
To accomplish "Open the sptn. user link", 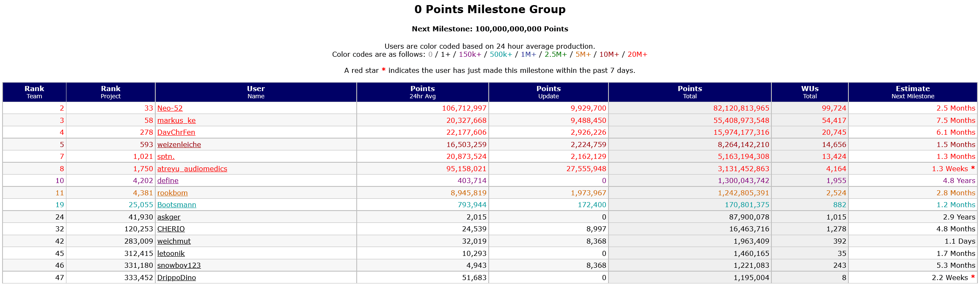I will 166,156.
